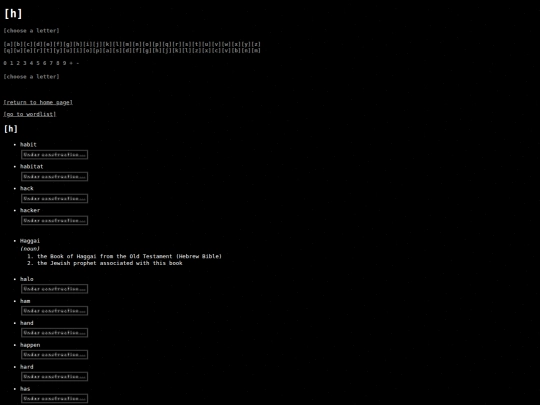
Task: Click the "(noun)" label under Haggai
Action: click(30, 248)
